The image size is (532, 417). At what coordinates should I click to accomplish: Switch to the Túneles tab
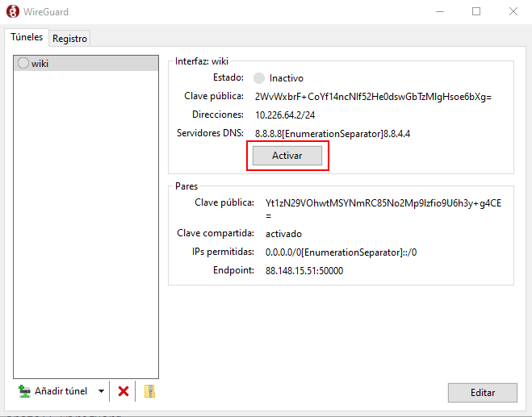[27, 37]
